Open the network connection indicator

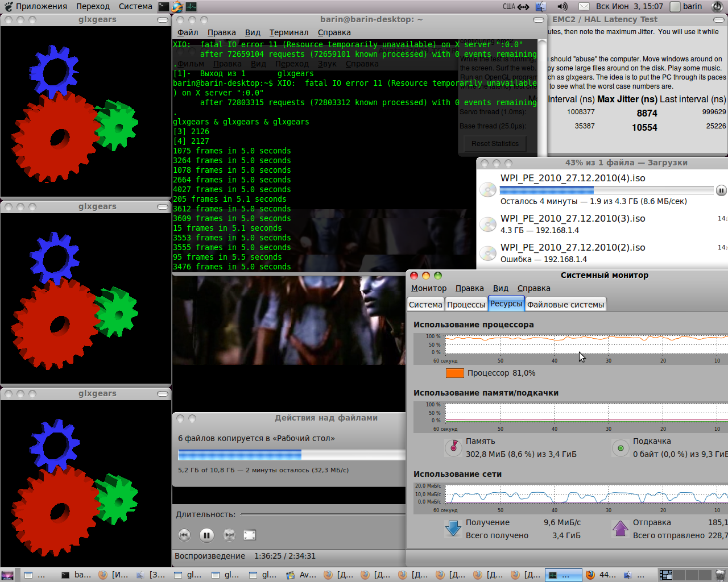coord(523,7)
